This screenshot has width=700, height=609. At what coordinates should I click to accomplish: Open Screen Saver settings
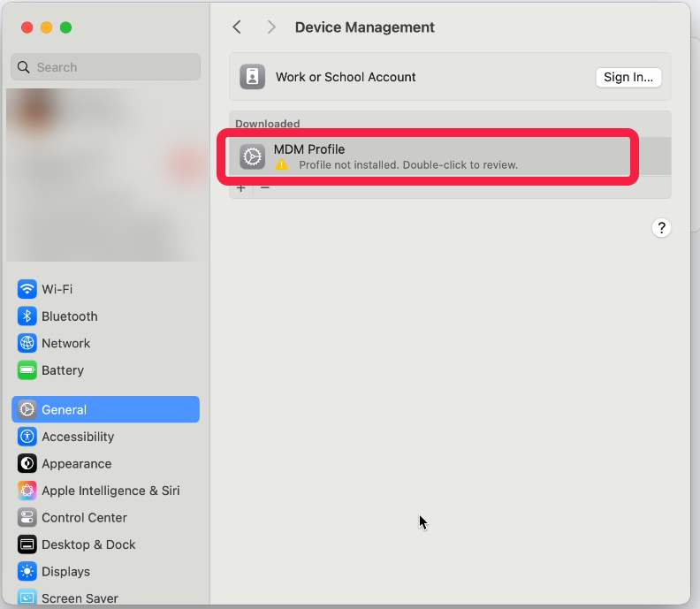click(105, 598)
